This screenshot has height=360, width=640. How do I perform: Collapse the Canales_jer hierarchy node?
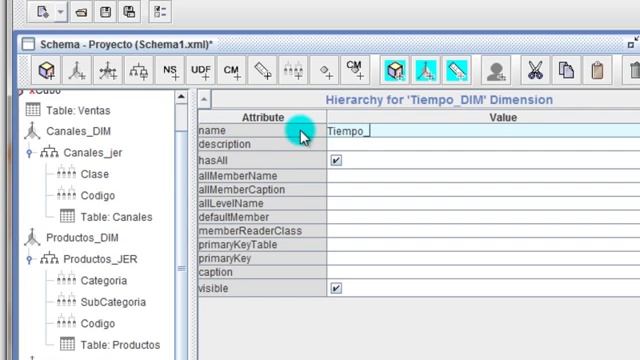coord(29,153)
